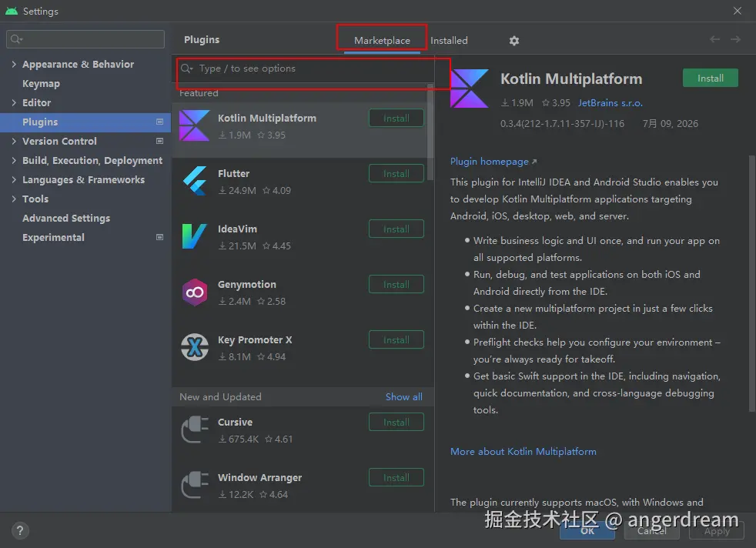Click the plugin list vertical scrollbar

click(430, 132)
